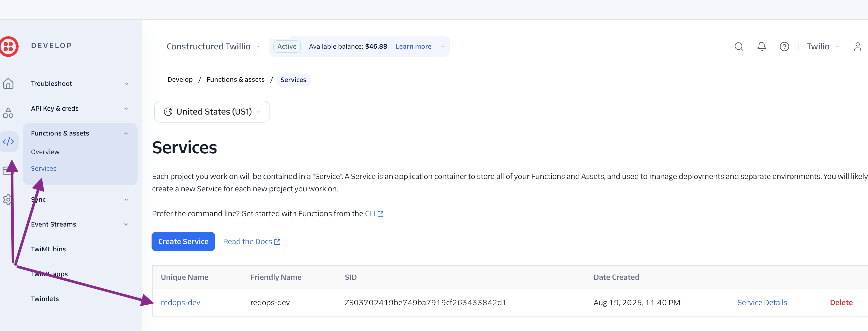Image resolution: width=868 pixels, height=331 pixels.
Task: Open TwiML bins in sidebar
Action: pos(48,249)
